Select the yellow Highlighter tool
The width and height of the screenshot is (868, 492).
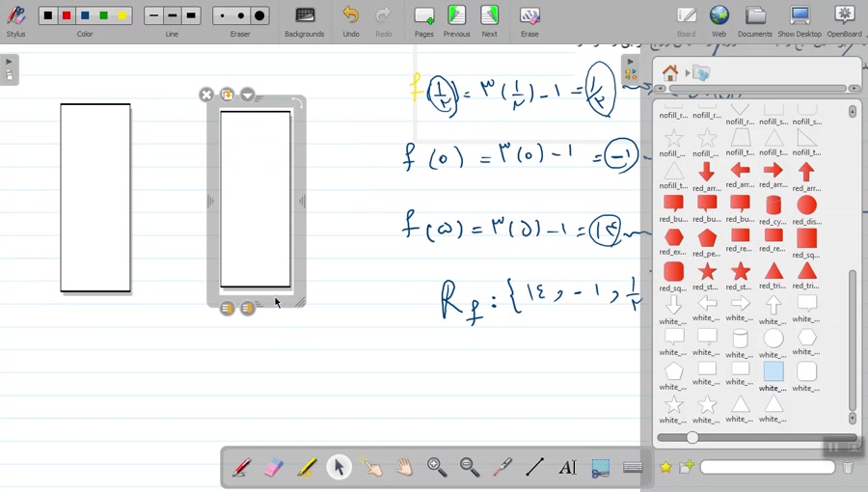point(306,467)
